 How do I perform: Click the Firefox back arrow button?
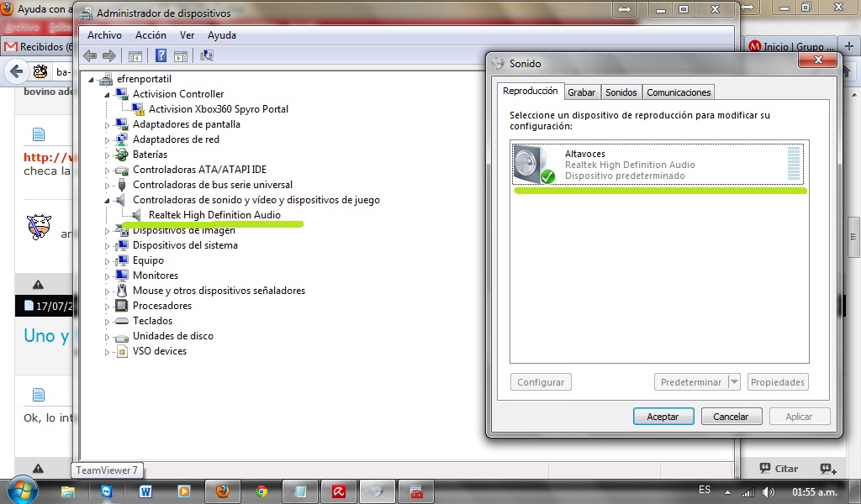17,71
